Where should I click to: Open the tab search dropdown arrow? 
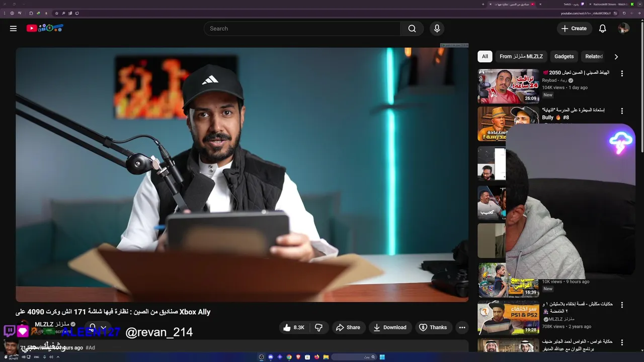pos(640,4)
